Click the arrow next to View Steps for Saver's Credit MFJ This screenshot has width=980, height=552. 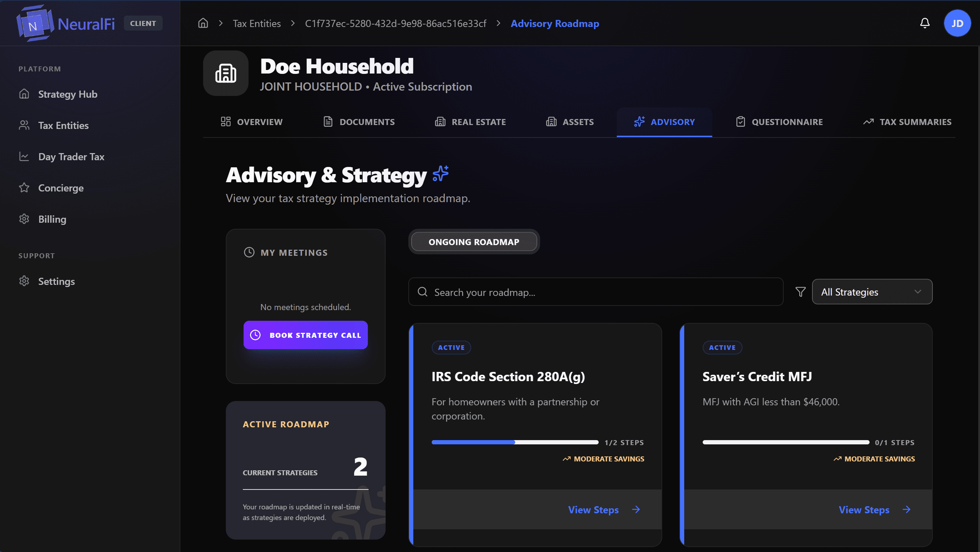pyautogui.click(x=907, y=509)
